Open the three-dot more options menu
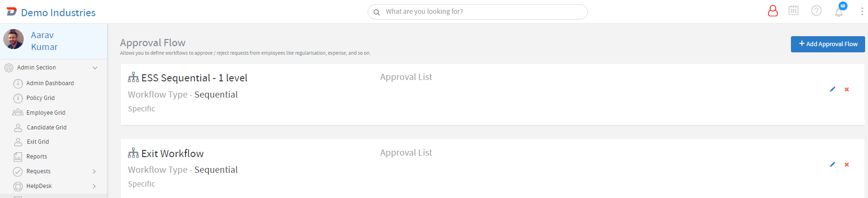 [x=862, y=11]
